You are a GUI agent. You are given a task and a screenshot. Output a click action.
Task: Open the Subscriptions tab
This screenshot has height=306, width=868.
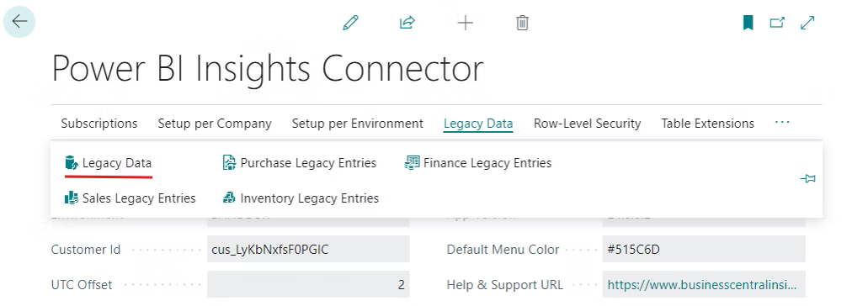coord(99,124)
